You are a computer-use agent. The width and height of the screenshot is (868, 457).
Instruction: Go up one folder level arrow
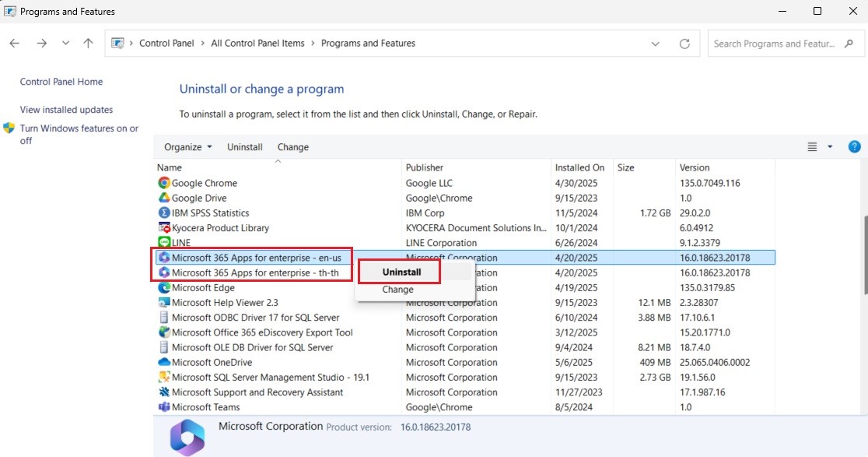coord(88,44)
